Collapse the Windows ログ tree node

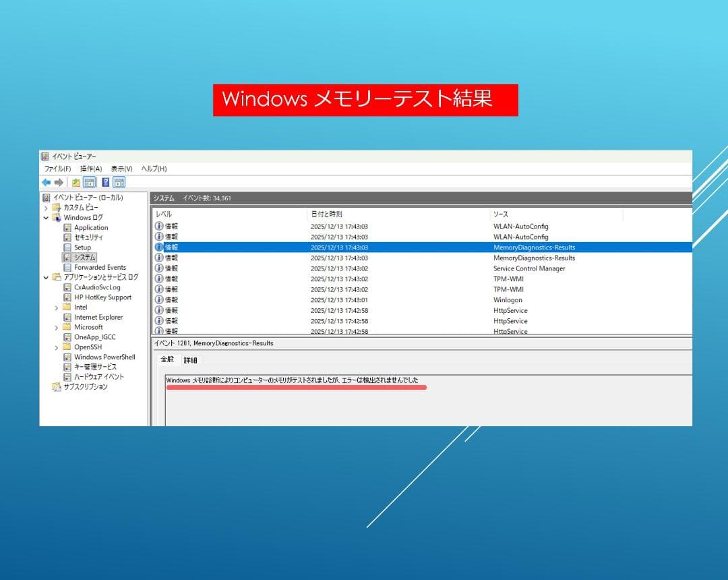point(47,218)
